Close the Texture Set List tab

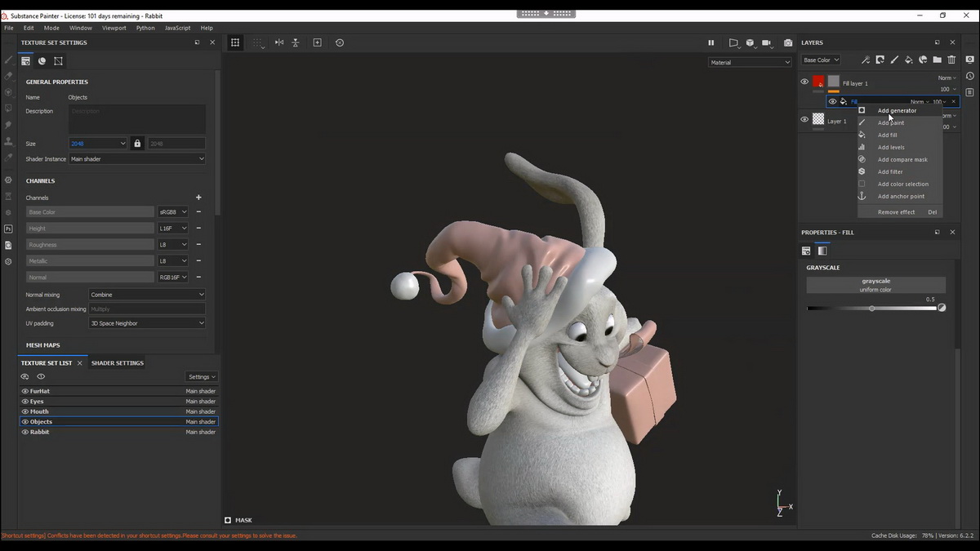(x=79, y=363)
